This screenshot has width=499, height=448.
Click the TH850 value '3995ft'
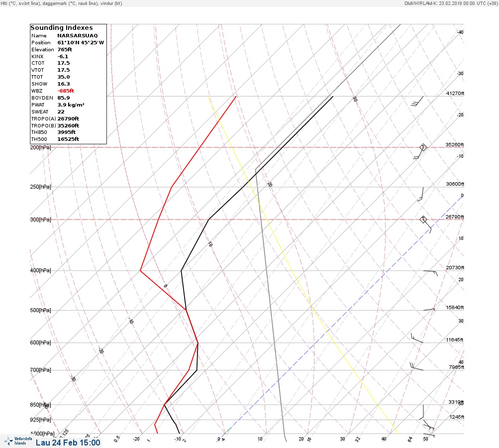(67, 132)
